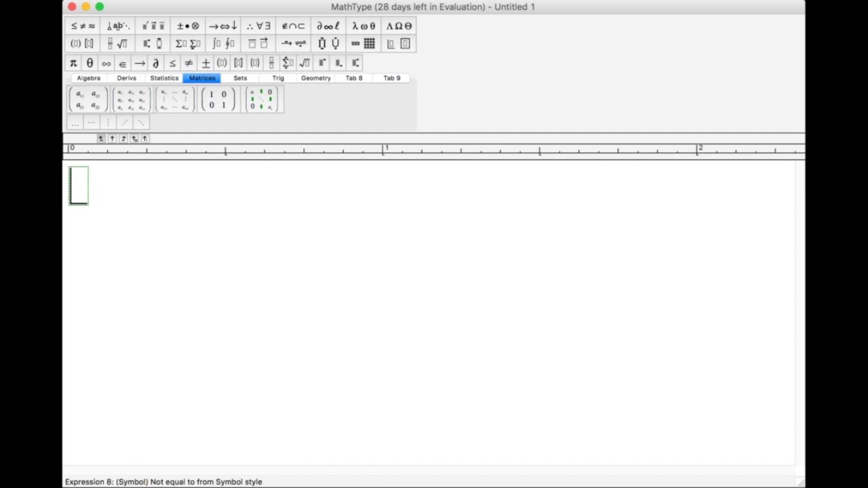Select the decimal-aligned tab stop
This screenshot has width=868, height=488.
point(144,138)
